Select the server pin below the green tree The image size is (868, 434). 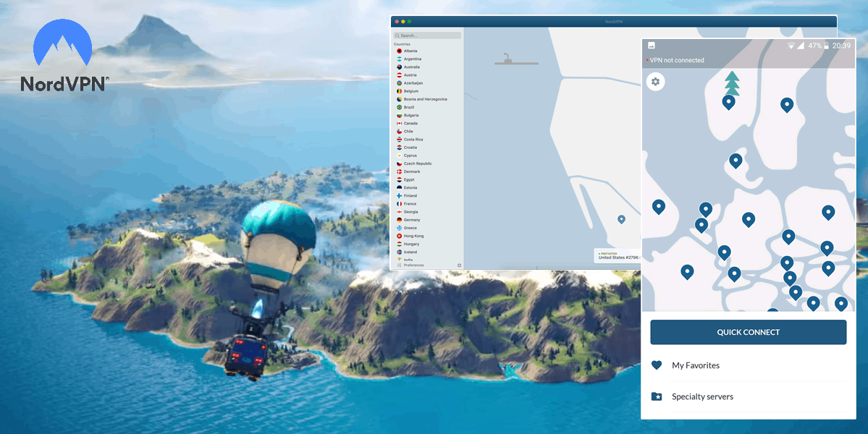click(728, 102)
